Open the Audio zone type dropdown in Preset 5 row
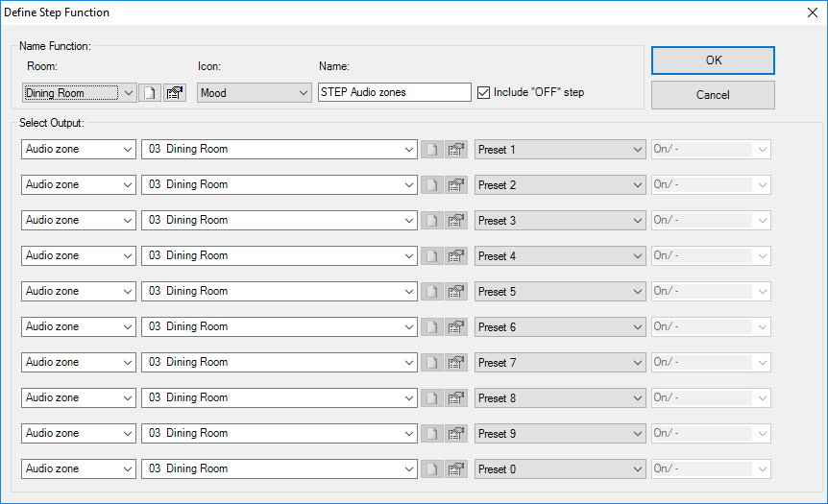 pos(79,291)
